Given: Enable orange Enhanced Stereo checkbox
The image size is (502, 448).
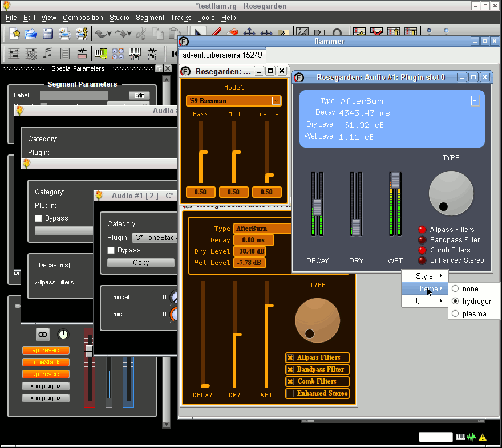Looking at the screenshot, I should [290, 394].
